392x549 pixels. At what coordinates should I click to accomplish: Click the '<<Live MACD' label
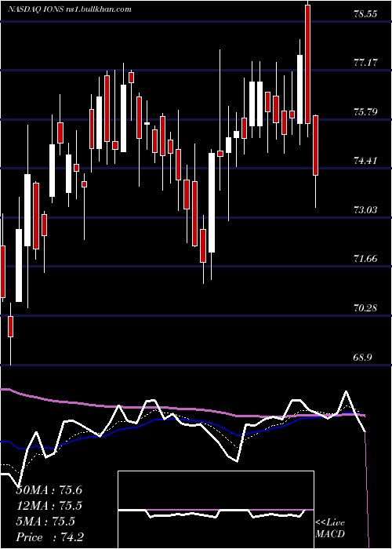[330, 529]
